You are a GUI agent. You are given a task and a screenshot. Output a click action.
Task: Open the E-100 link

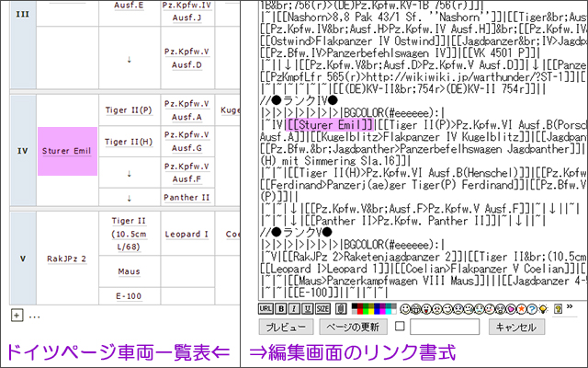coord(129,296)
